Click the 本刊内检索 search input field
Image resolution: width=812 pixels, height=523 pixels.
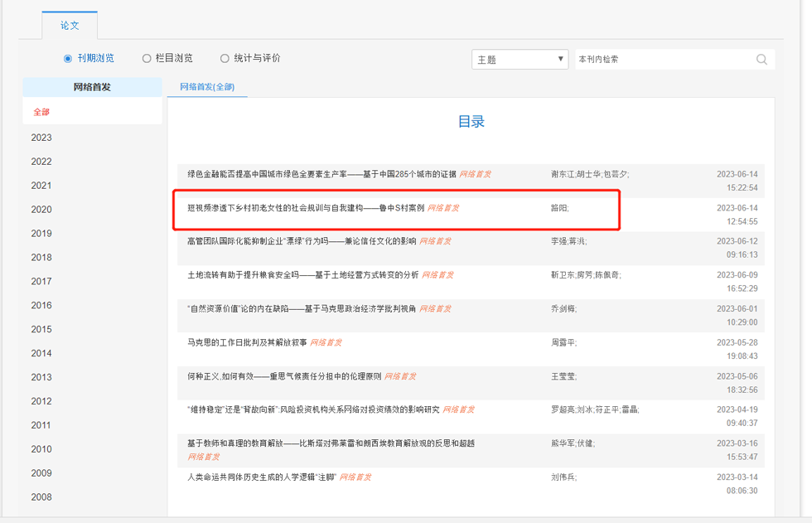coord(663,60)
